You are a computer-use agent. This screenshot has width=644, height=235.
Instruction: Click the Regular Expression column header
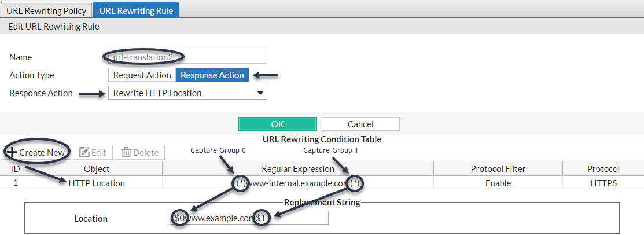pos(298,169)
